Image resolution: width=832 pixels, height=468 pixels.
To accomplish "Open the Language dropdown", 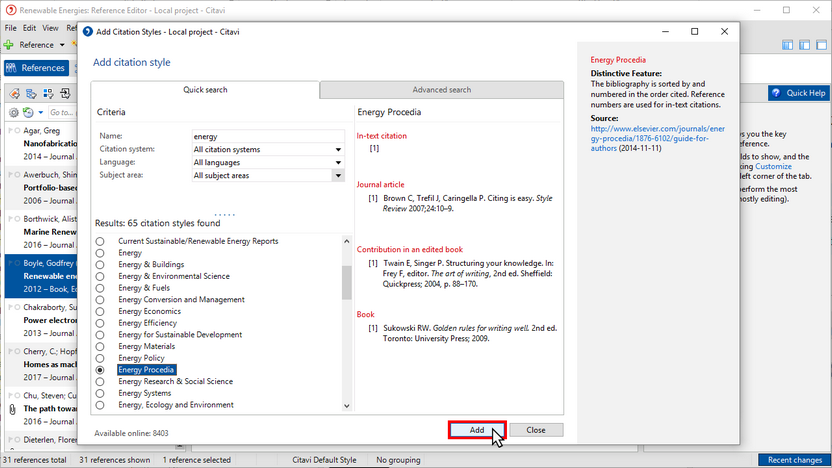I will (268, 162).
